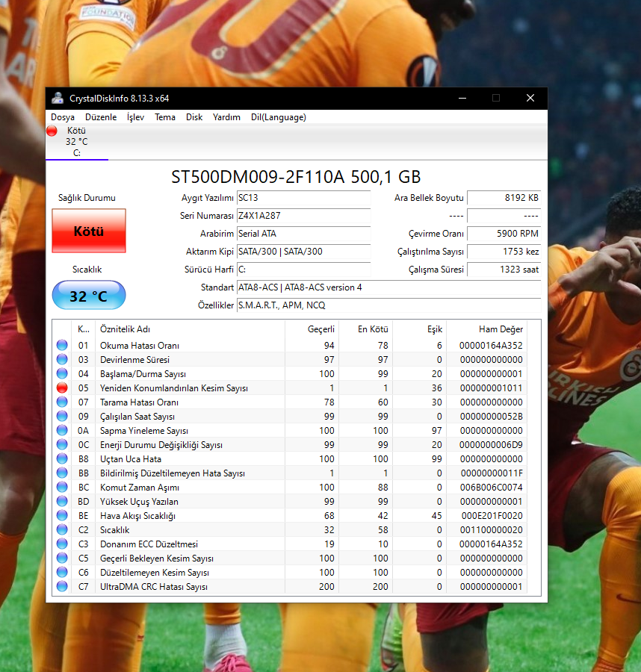This screenshot has width=641, height=672.
Task: Open the Disk menu
Action: pyautogui.click(x=194, y=117)
